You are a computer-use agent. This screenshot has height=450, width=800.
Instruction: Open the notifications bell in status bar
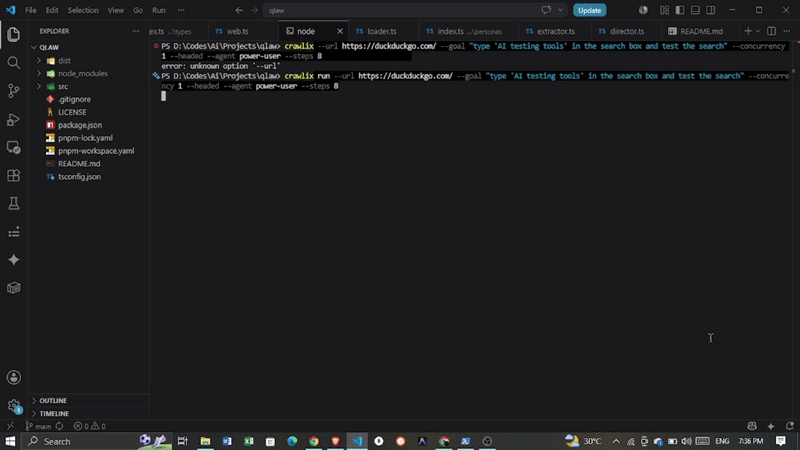[x=789, y=426]
